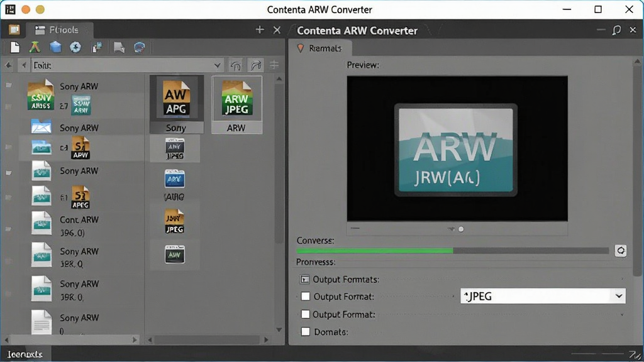
Task: Click the blue envelope folder icon
Action: coord(42,126)
